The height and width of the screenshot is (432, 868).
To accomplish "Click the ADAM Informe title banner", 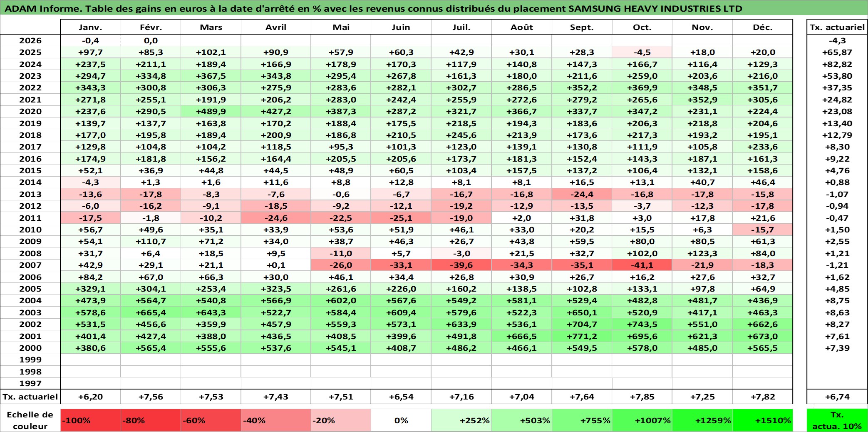I will tap(434, 8).
